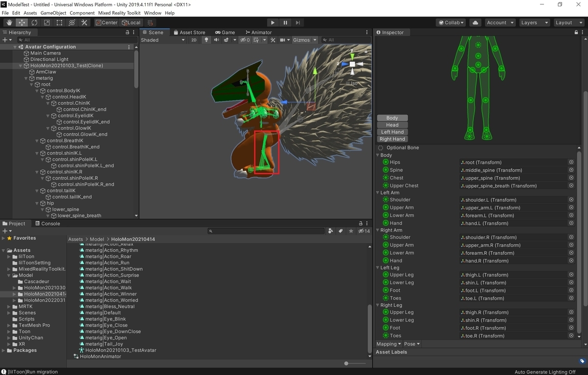
Task: Open the Gizmos dropdown
Action: coord(304,40)
